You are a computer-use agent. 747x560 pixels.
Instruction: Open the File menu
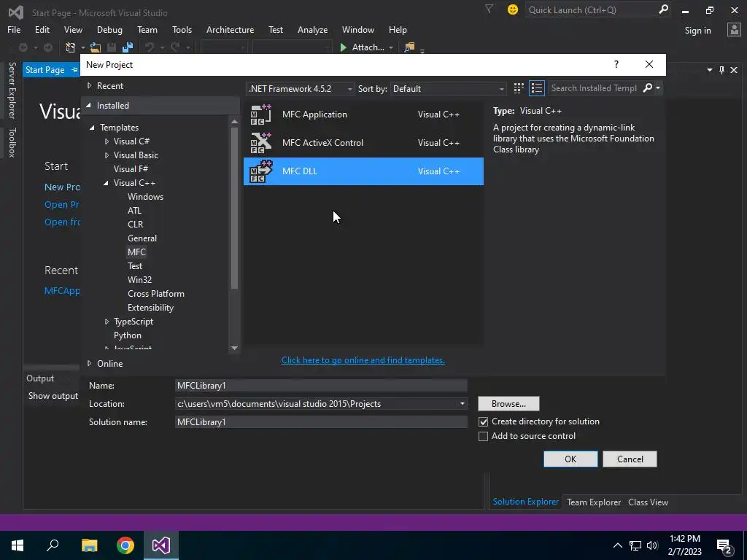click(14, 29)
